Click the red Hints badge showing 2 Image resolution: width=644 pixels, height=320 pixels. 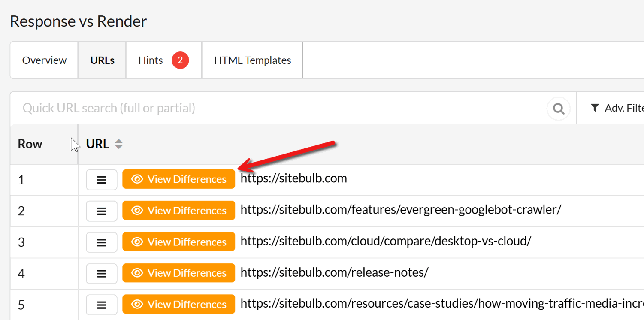point(180,60)
